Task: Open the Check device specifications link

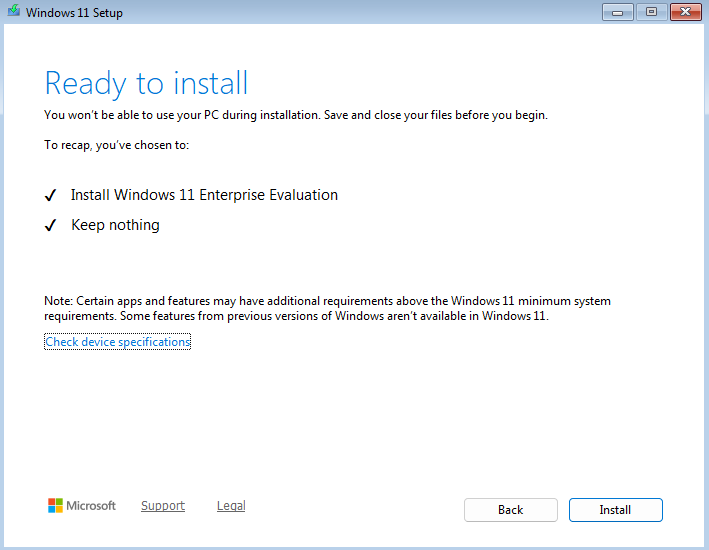Action: pyautogui.click(x=118, y=341)
